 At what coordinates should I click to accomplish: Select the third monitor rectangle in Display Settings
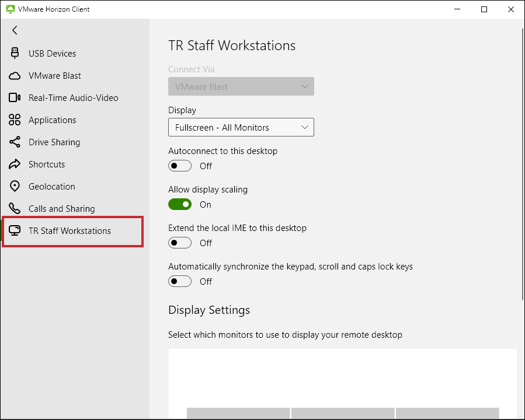pyautogui.click(x=447, y=414)
